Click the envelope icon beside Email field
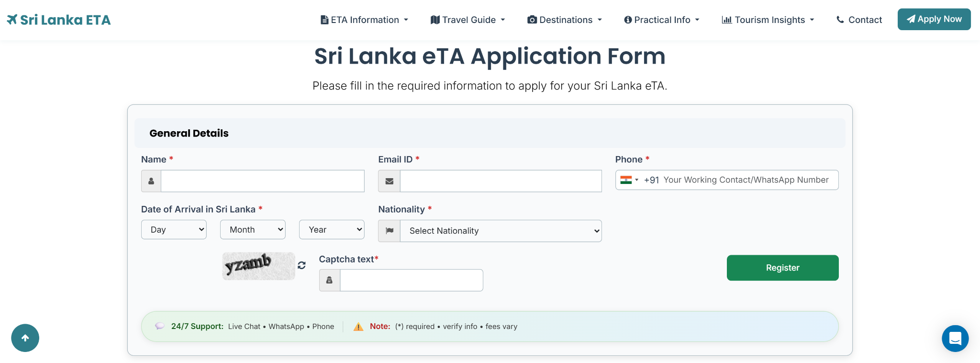The image size is (980, 363). tap(389, 181)
